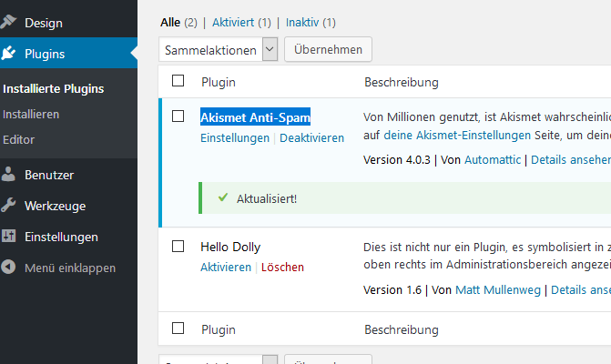Click the Plugin column header at top
The width and height of the screenshot is (611, 364).
219,82
